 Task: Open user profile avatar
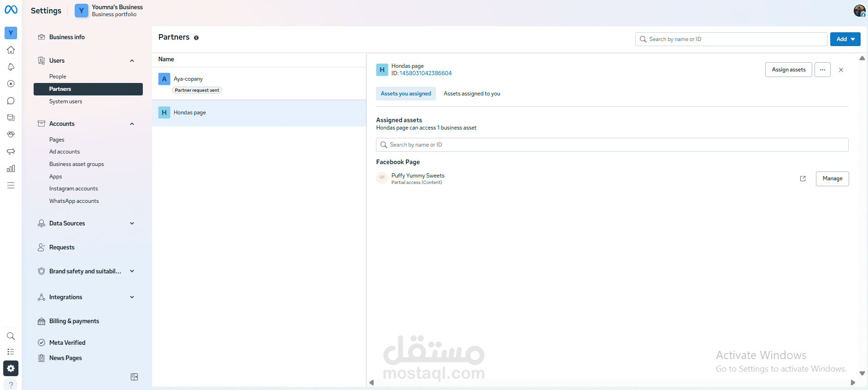(x=859, y=11)
